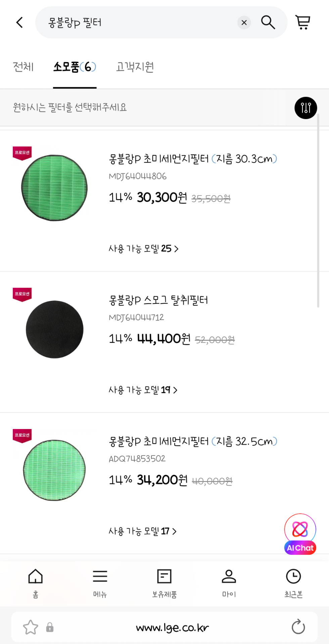Expand 사용 가능 모델 19 list
This screenshot has height=644, width=329.
click(x=143, y=390)
